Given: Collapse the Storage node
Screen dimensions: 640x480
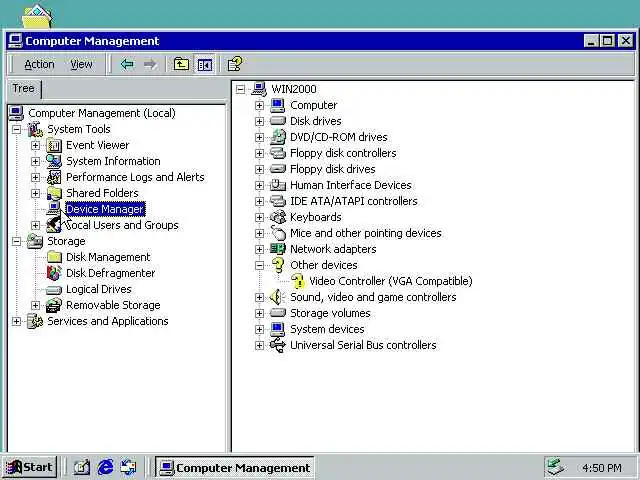Looking at the screenshot, I should [16, 241].
